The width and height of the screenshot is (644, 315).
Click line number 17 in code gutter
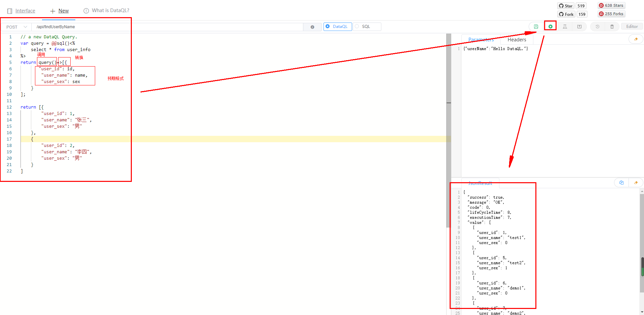(9, 139)
